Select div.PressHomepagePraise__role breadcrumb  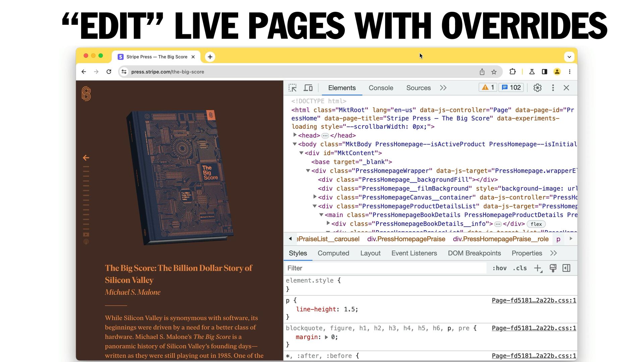tap(501, 239)
